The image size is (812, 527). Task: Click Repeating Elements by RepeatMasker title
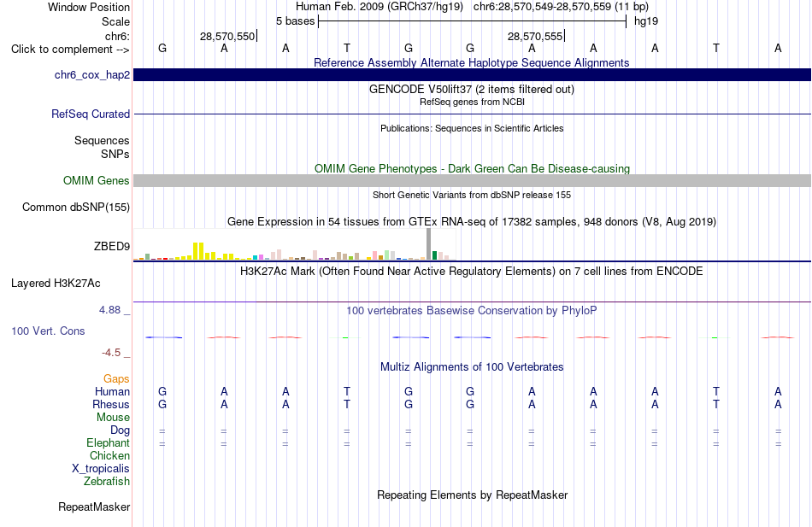click(x=472, y=495)
